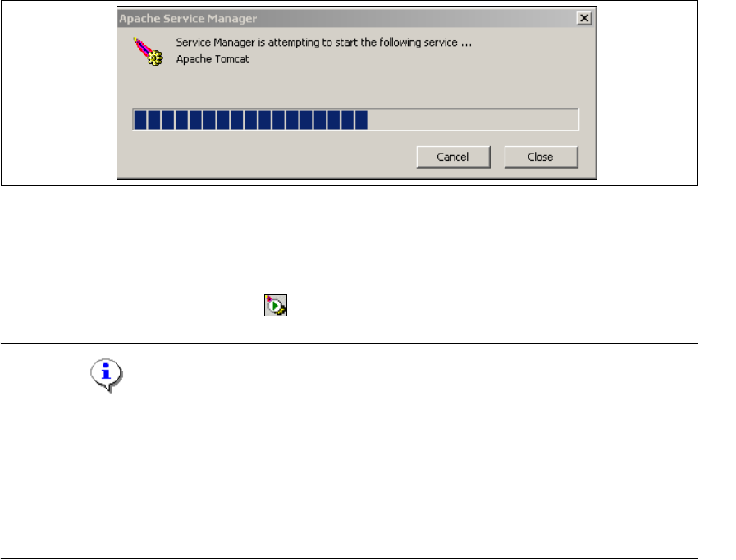Click the Close button beside Cancel
This screenshot has width=736, height=560.
click(541, 157)
